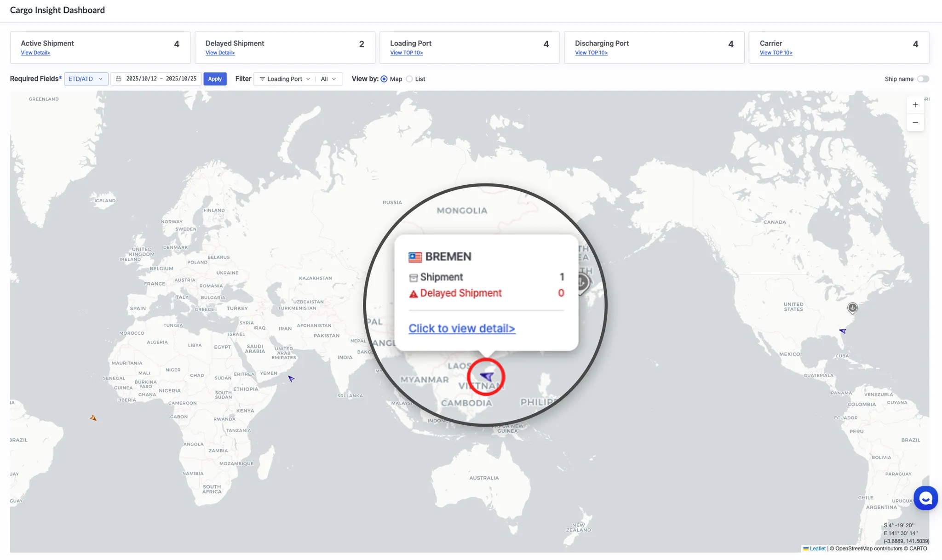The width and height of the screenshot is (942, 560).
Task: Click the blue ship marker near Florida
Action: pos(843,331)
